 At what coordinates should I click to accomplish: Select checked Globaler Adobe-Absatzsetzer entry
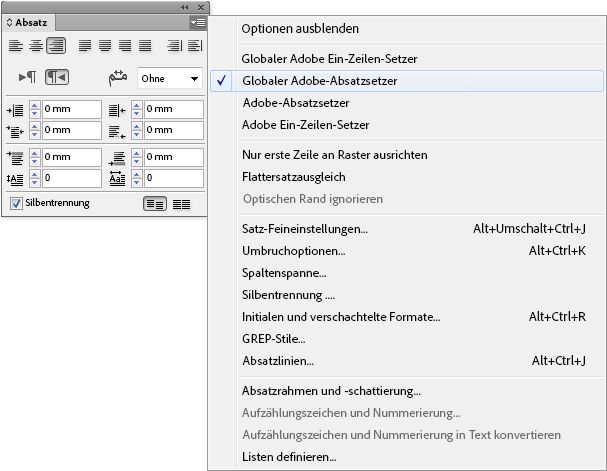pos(407,81)
